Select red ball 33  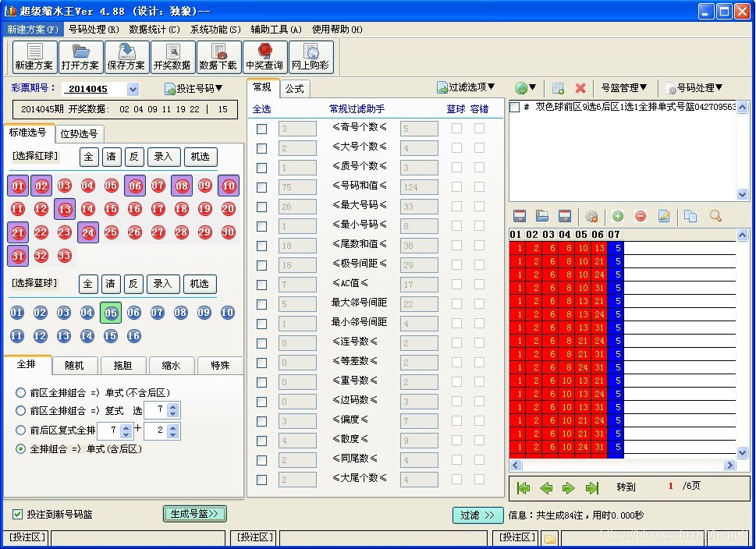(65, 256)
